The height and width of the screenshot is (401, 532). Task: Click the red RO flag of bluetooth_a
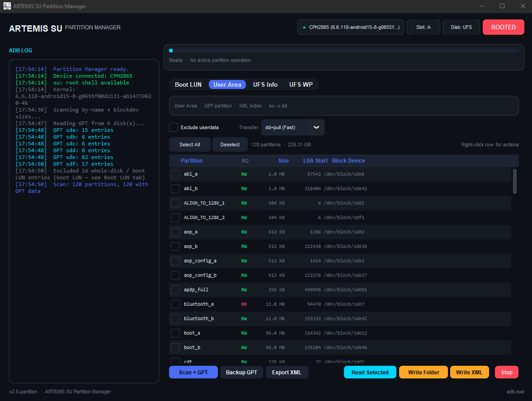(x=244, y=304)
